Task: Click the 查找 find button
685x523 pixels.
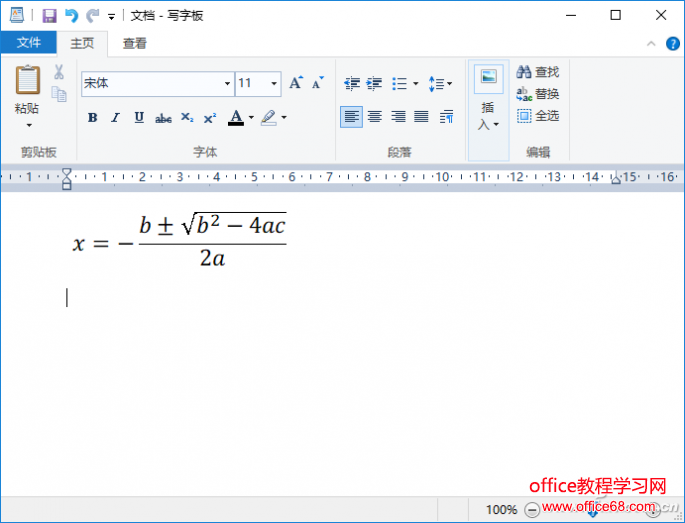Action: coord(538,72)
